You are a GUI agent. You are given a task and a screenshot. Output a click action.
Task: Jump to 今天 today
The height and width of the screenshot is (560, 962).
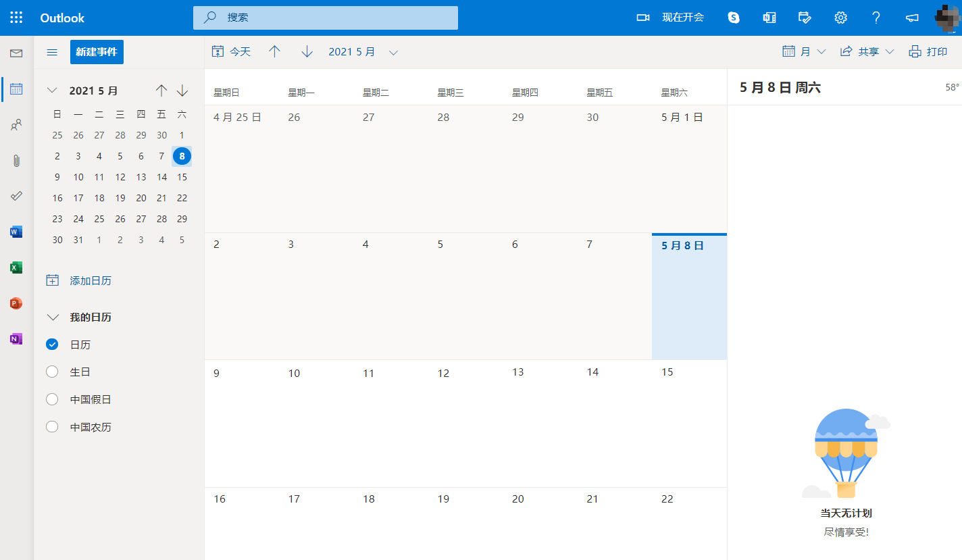click(x=232, y=51)
